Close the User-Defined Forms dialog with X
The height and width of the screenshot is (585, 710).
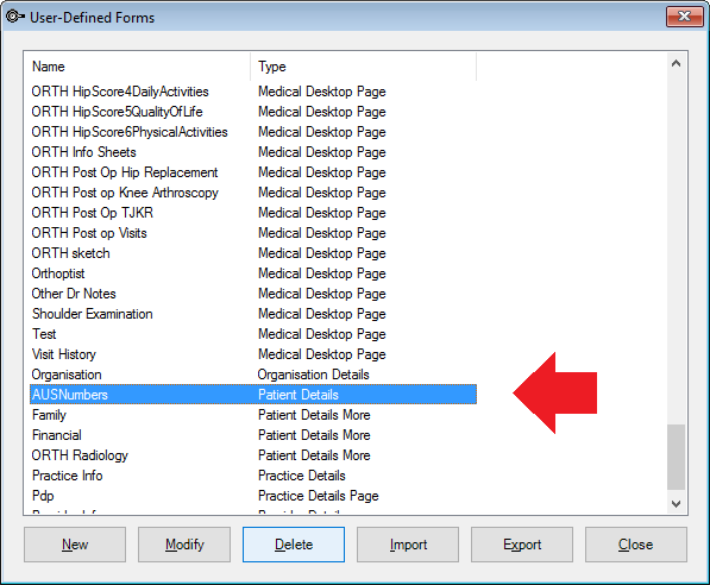coord(684,17)
